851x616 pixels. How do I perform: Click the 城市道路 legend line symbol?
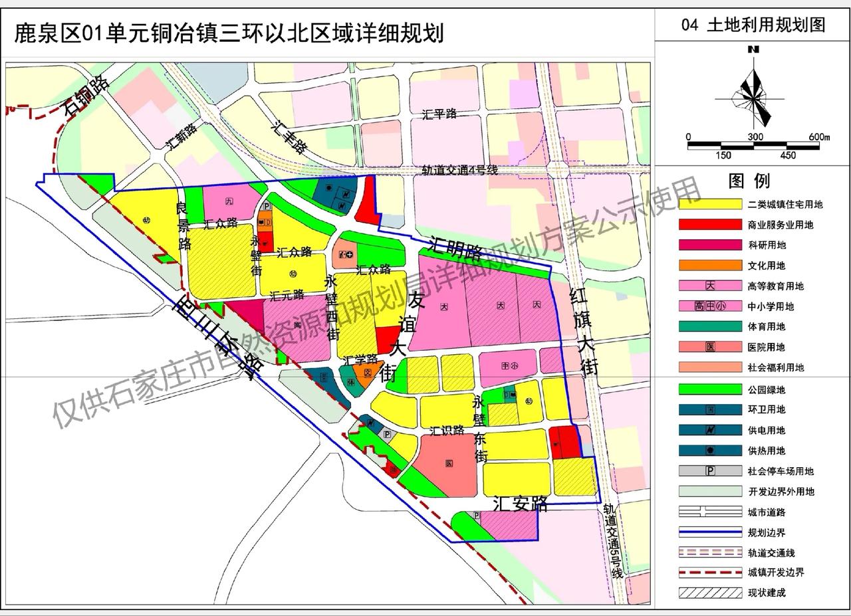pos(710,512)
